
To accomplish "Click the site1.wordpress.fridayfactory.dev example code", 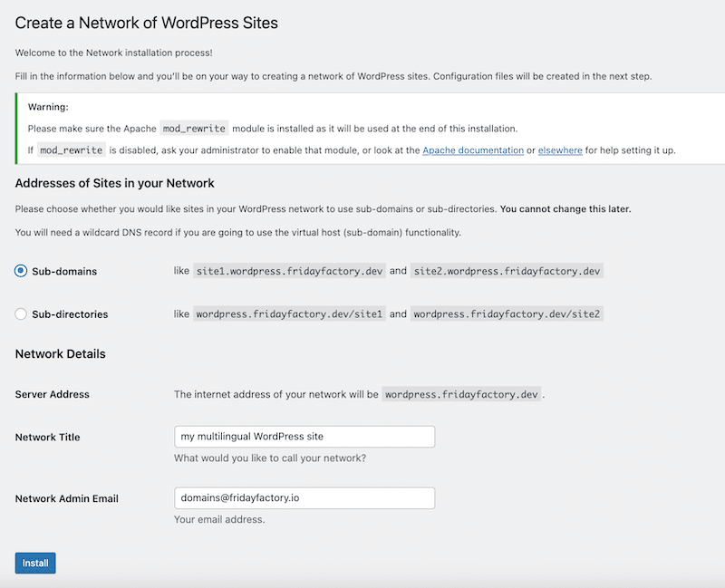I will [x=289, y=271].
